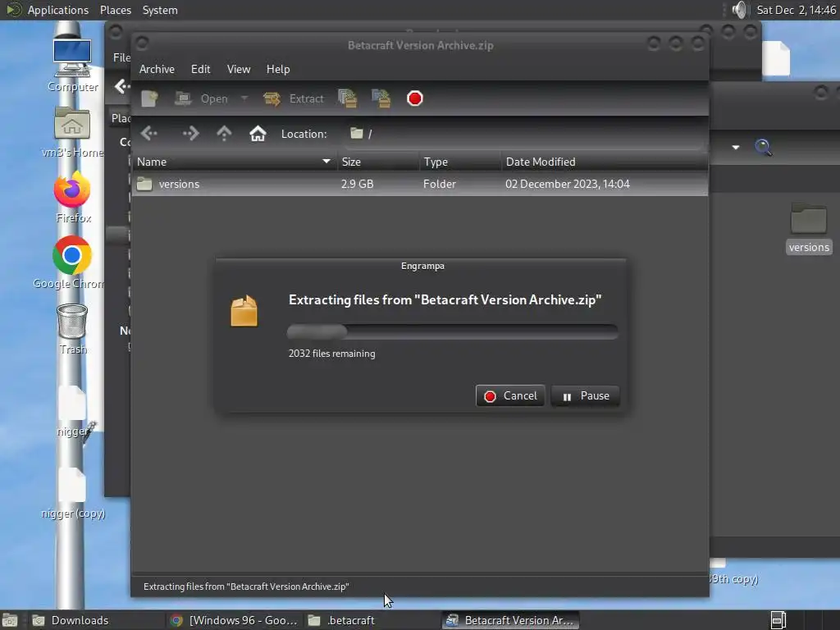Click the new archive toolbar icon
Screen dimensions: 840x630
coord(149,98)
